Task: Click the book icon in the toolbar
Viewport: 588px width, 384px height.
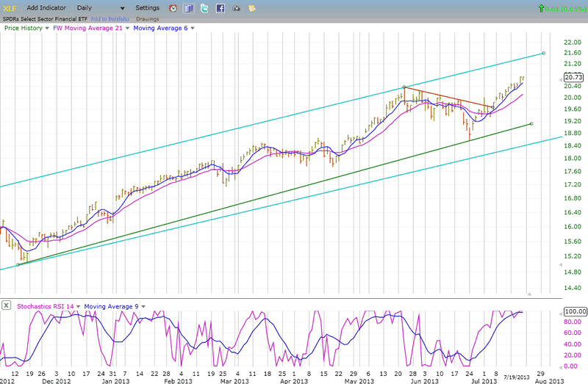Action: (188, 8)
